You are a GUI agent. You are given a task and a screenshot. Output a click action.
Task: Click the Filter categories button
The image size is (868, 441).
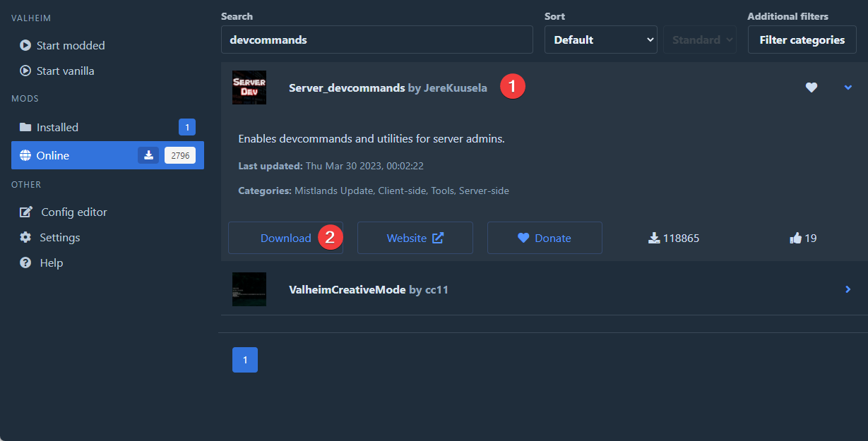click(802, 40)
